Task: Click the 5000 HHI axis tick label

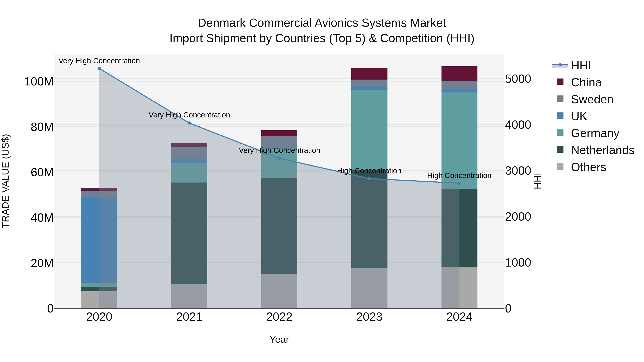Action: [518, 79]
